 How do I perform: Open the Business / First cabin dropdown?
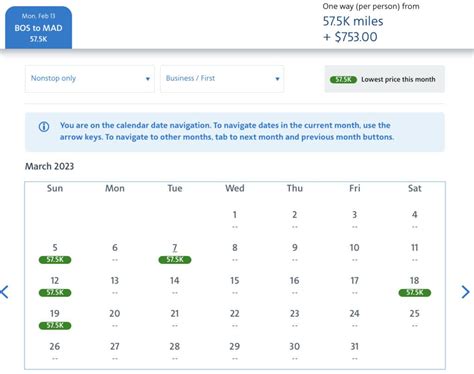222,79
